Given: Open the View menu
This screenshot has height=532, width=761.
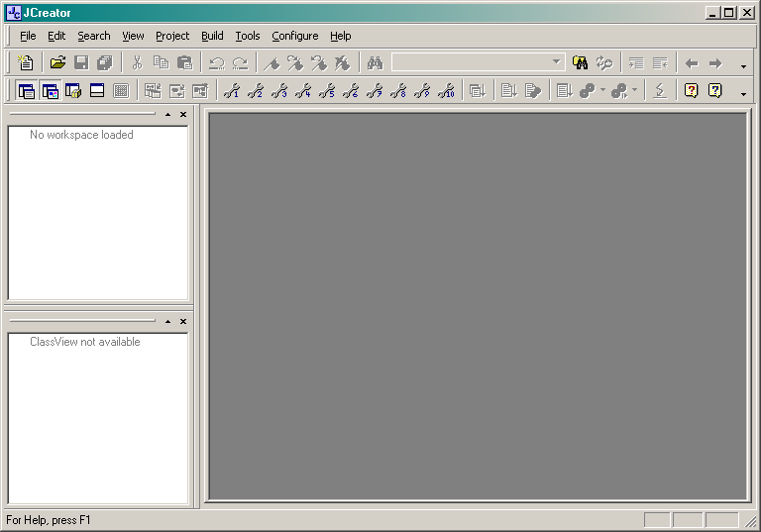Looking at the screenshot, I should 133,36.
